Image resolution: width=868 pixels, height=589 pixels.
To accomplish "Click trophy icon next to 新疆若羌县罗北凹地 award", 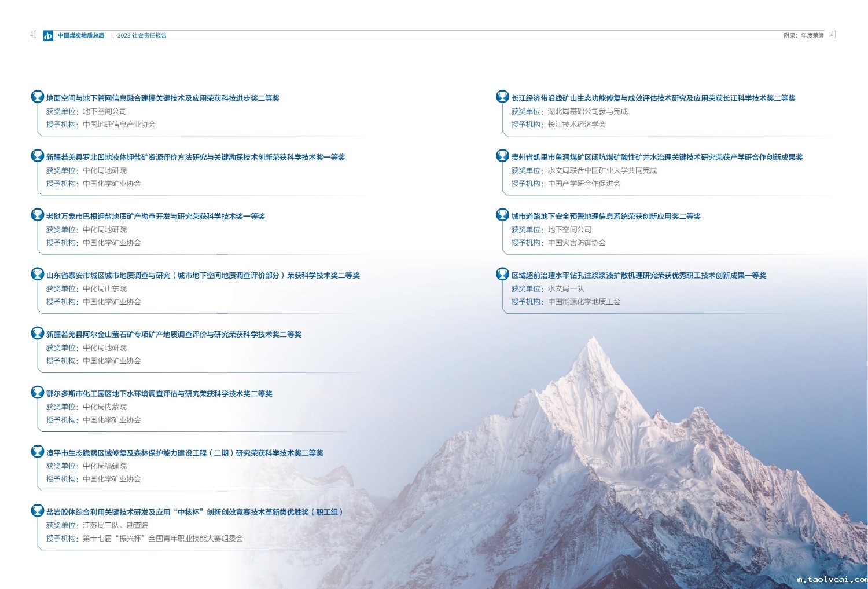I will 38,156.
